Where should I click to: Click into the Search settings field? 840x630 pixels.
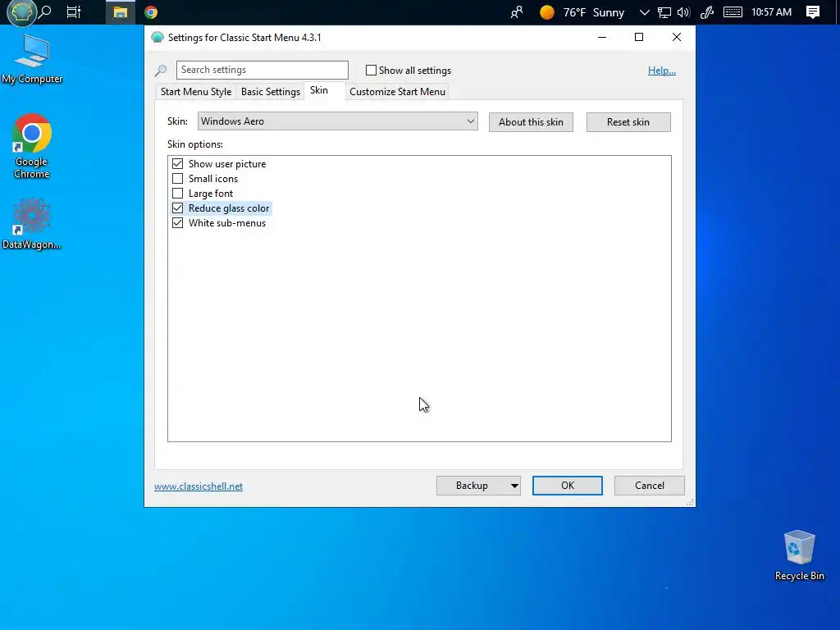[x=262, y=71]
